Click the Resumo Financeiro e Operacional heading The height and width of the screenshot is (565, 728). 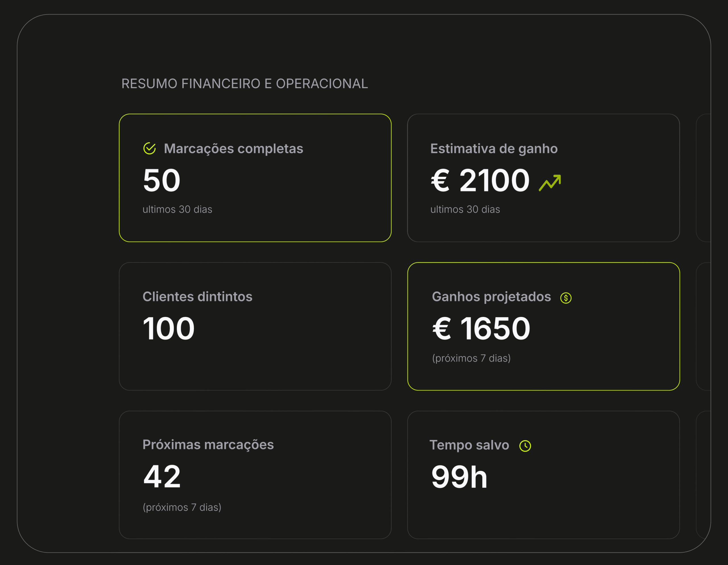point(244,84)
